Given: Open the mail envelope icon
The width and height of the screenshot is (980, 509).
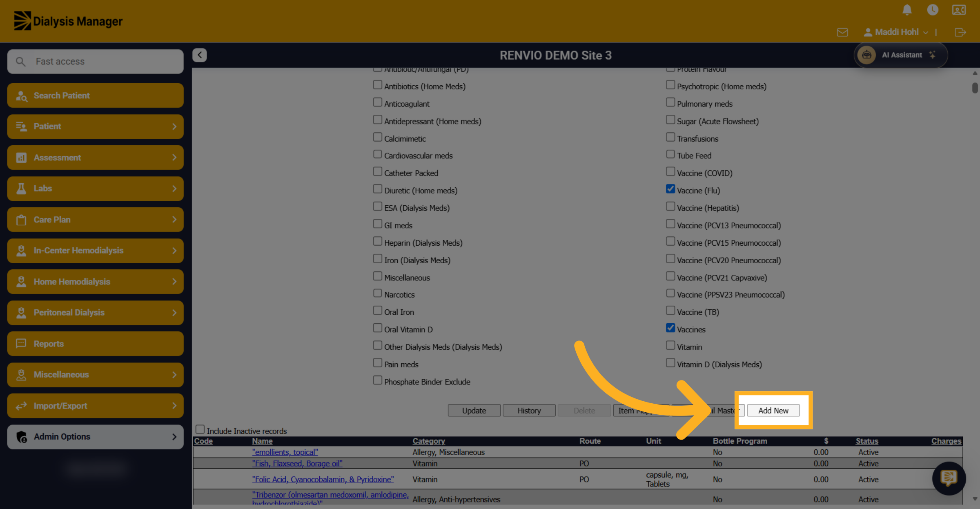Looking at the screenshot, I should (x=842, y=32).
